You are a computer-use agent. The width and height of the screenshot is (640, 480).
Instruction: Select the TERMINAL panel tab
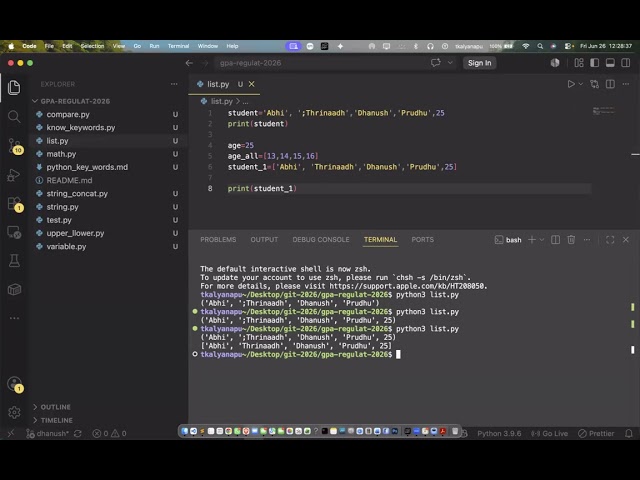[x=380, y=240]
